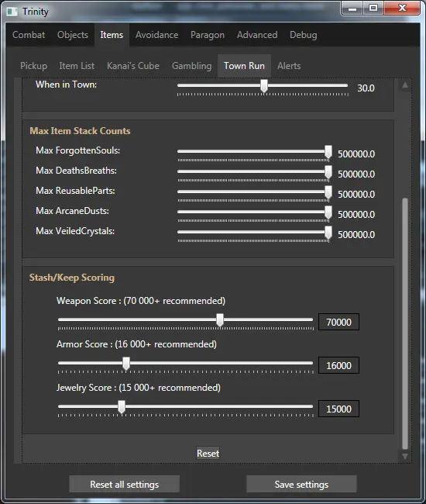Click the scrollbar up arrow
The width and height of the screenshot is (426, 504).
click(x=405, y=85)
